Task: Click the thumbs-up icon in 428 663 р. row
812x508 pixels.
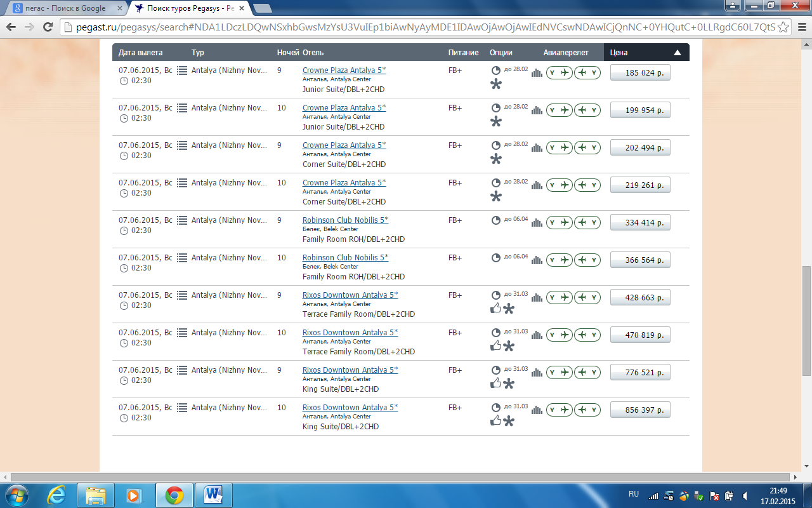Action: pyautogui.click(x=496, y=309)
